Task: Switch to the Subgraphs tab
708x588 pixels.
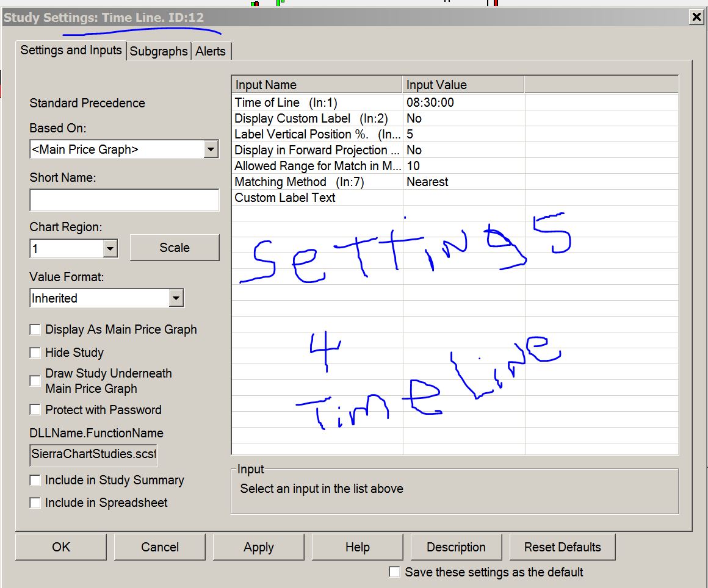Action: 159,51
